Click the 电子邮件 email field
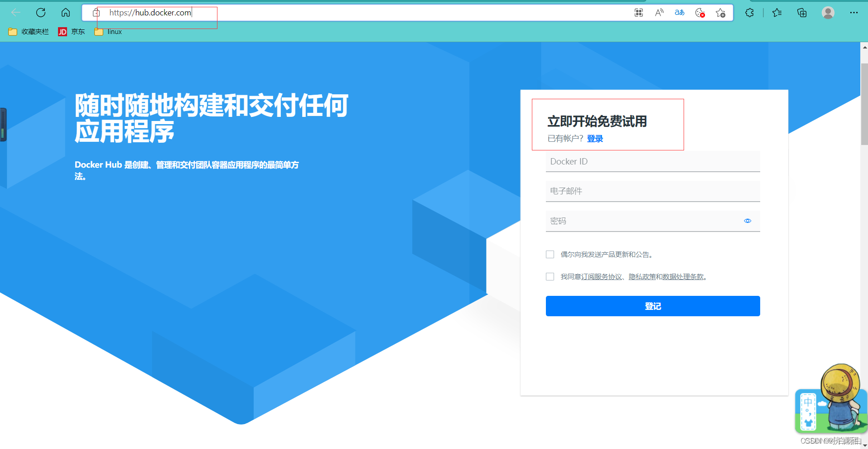This screenshot has height=449, width=868. 653,191
